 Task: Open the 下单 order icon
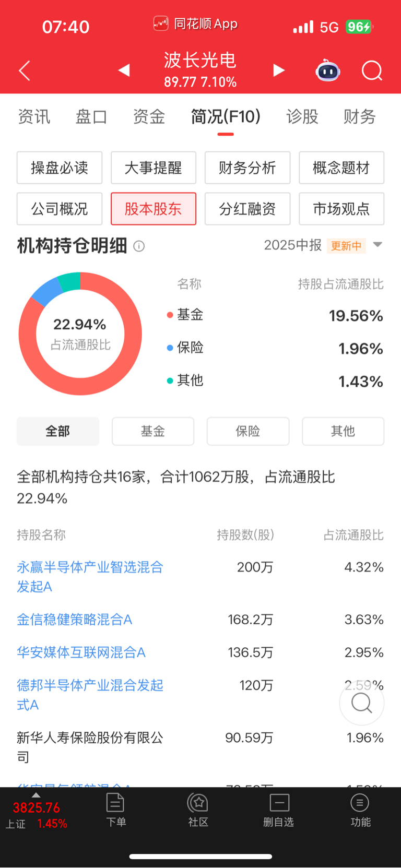115,810
